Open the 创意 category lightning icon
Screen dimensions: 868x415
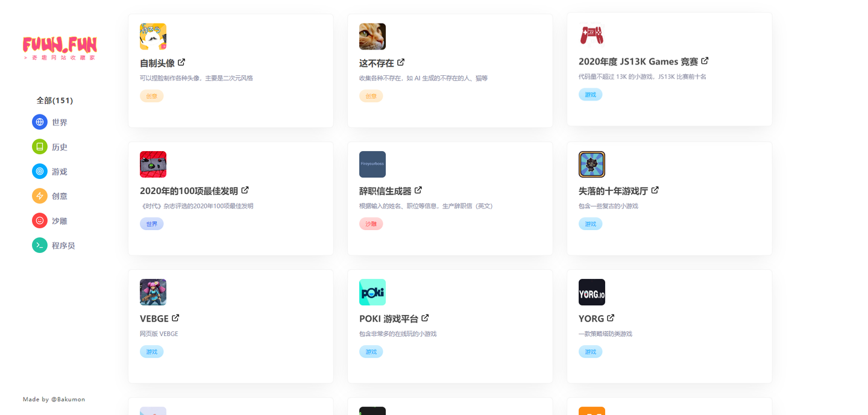tap(40, 196)
